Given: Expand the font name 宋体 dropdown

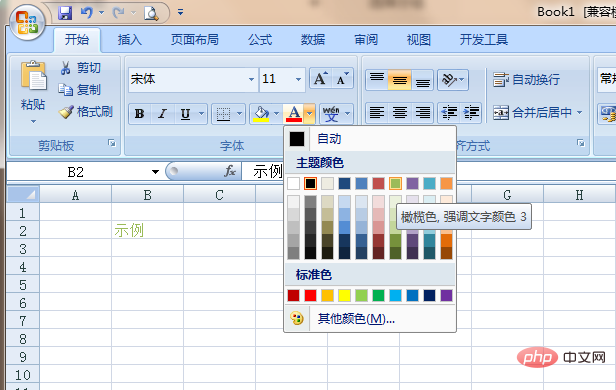Looking at the screenshot, I should pyautogui.click(x=251, y=79).
